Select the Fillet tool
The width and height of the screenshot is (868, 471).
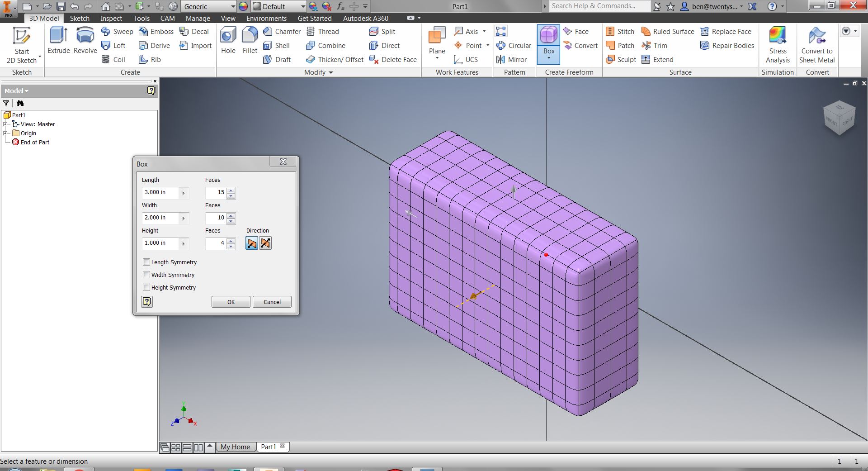pos(250,41)
